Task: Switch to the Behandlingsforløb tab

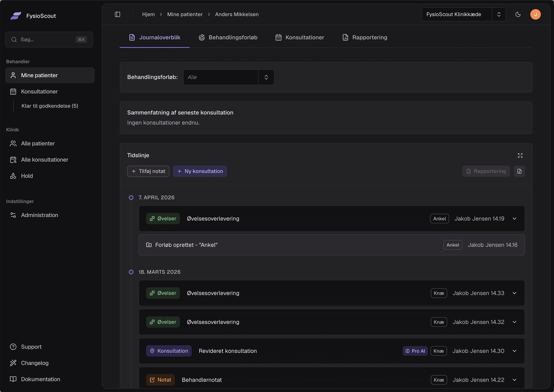Action: [x=228, y=37]
